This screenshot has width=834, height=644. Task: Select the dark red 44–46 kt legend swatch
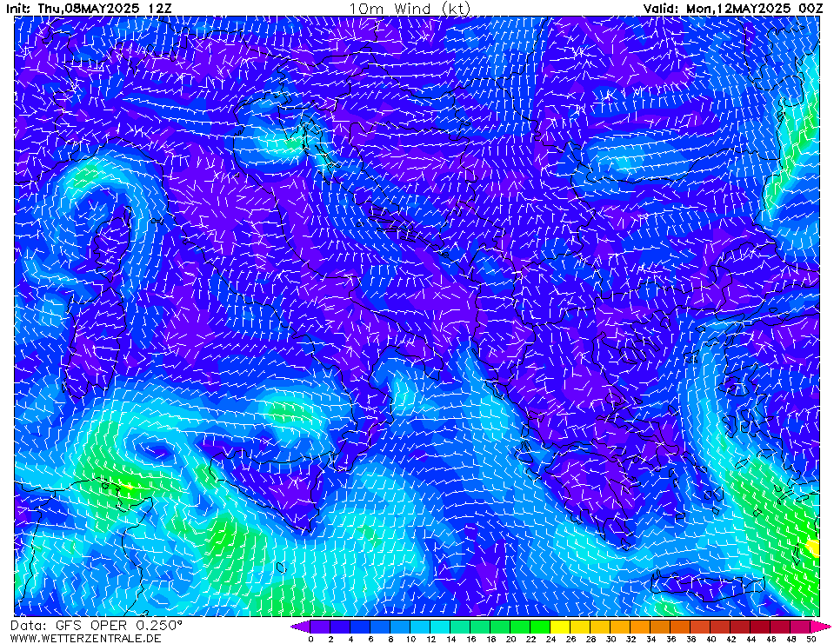760,627
